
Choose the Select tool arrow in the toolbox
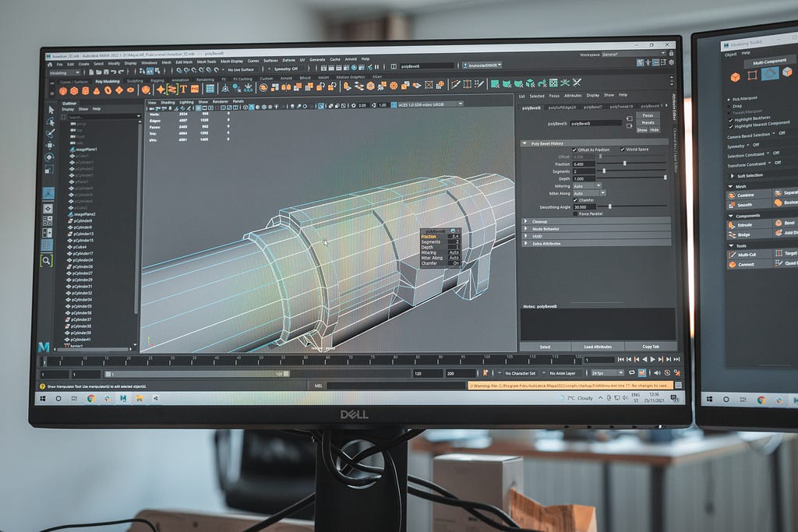[51, 110]
